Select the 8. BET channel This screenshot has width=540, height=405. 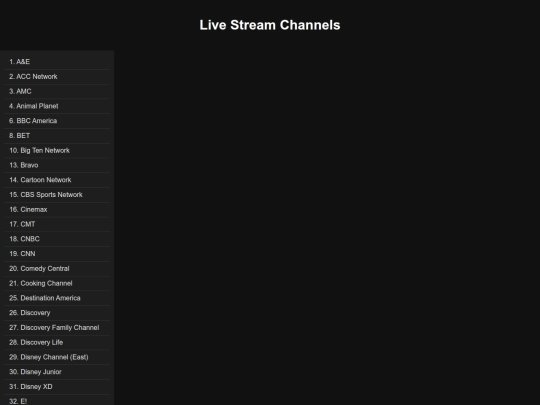[x=57, y=136]
